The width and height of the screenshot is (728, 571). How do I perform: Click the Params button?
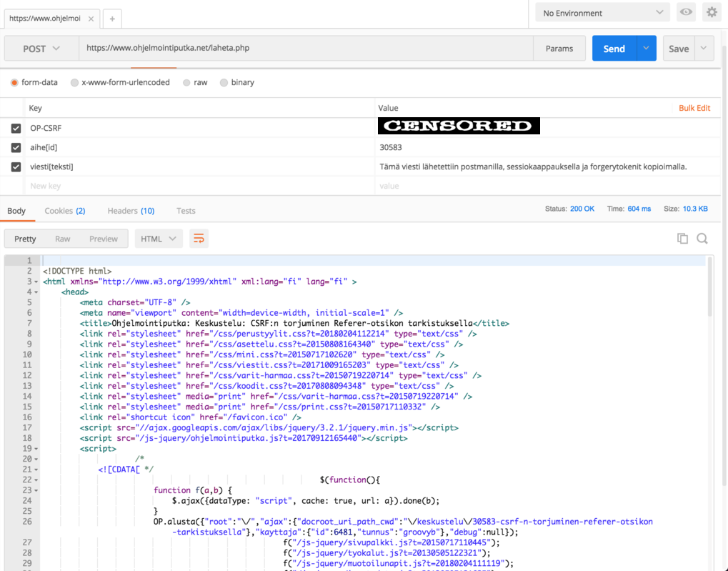tap(559, 49)
